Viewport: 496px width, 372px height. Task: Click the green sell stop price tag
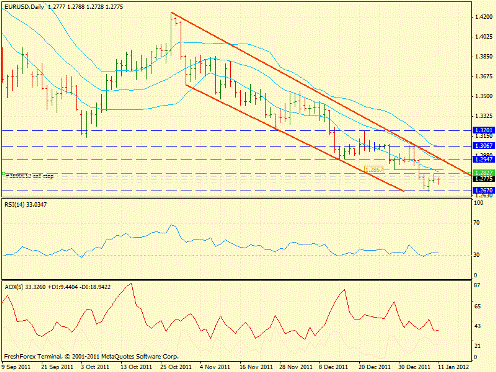[x=484, y=173]
